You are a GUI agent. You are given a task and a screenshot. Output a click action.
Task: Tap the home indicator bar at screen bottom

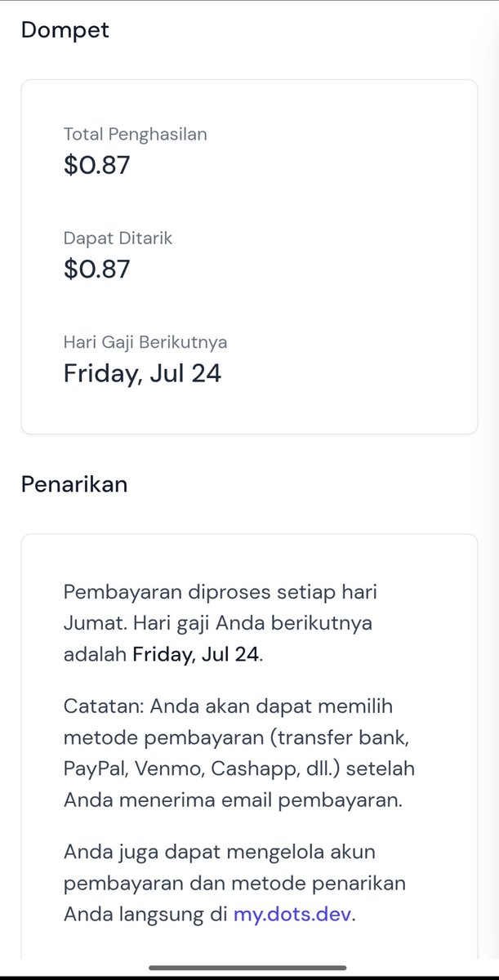[249, 969]
